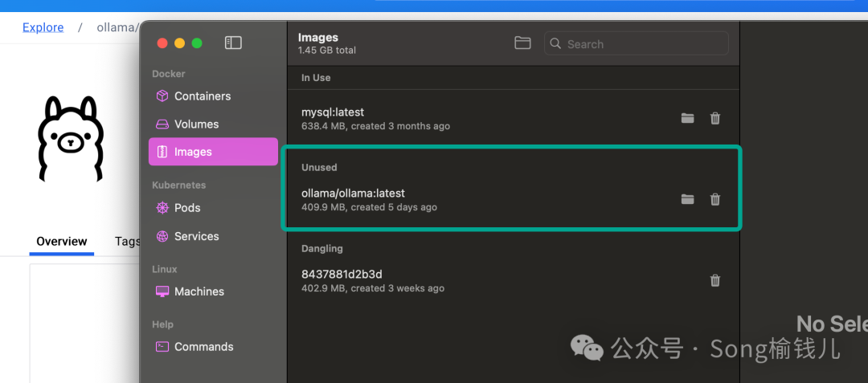
Task: Click the Containers cube icon
Action: tap(162, 96)
